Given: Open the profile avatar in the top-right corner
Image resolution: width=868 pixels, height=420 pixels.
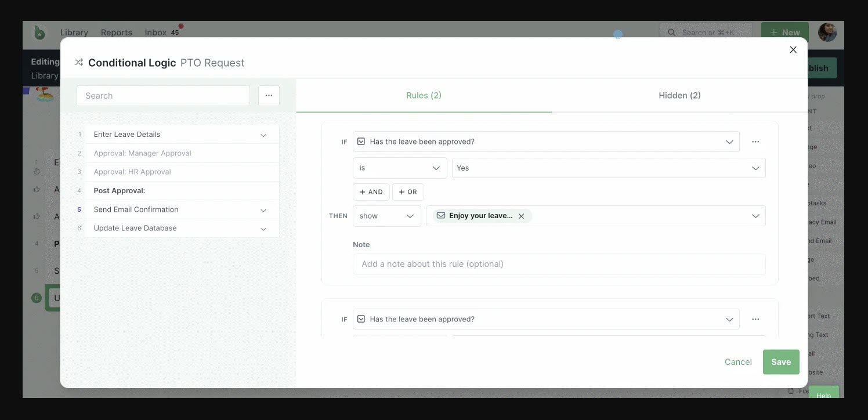Looking at the screenshot, I should (827, 32).
